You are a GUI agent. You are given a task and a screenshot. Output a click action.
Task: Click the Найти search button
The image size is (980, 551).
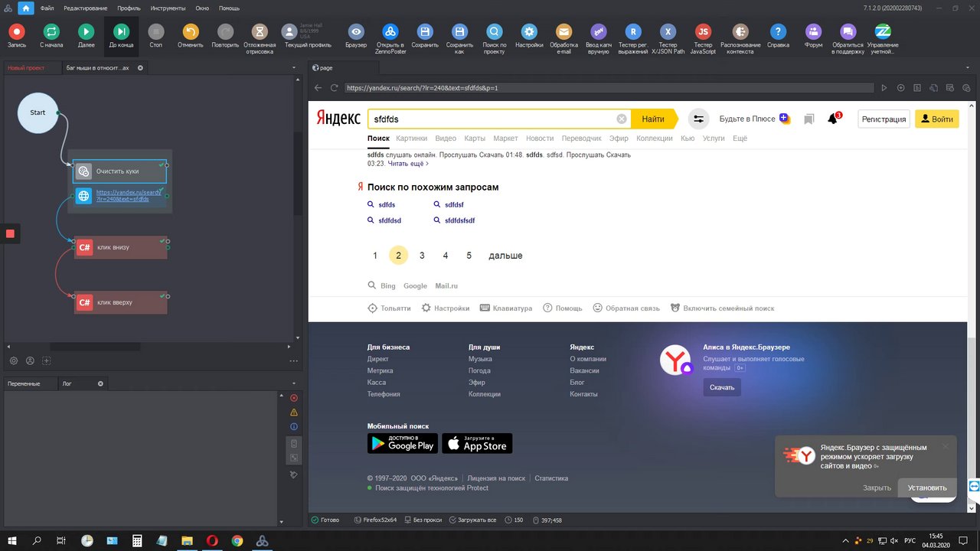coord(653,119)
